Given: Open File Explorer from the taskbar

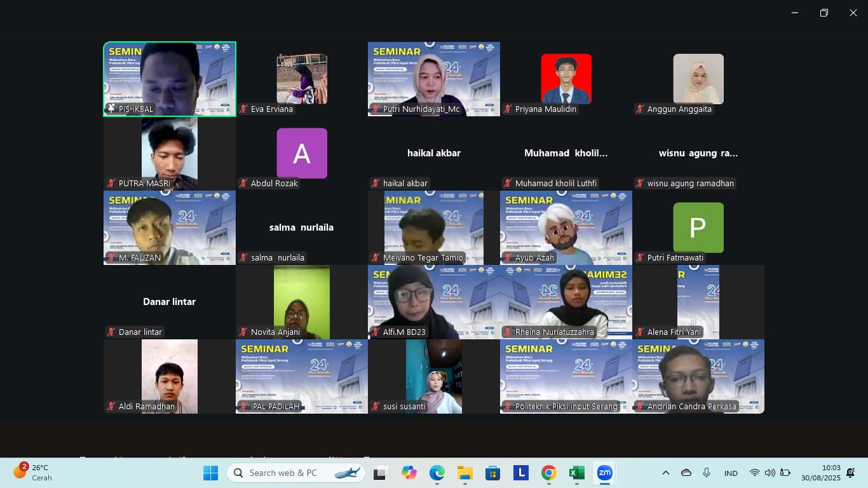Looking at the screenshot, I should (x=465, y=473).
